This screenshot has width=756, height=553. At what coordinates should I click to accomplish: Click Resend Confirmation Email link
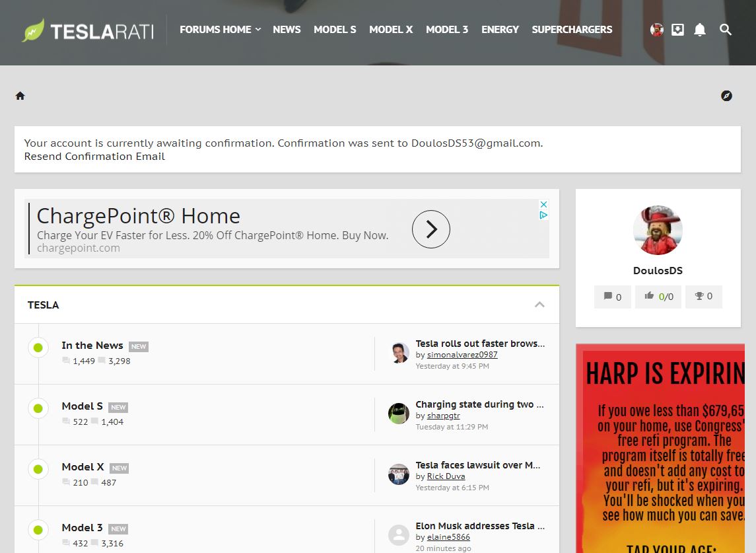[94, 157]
